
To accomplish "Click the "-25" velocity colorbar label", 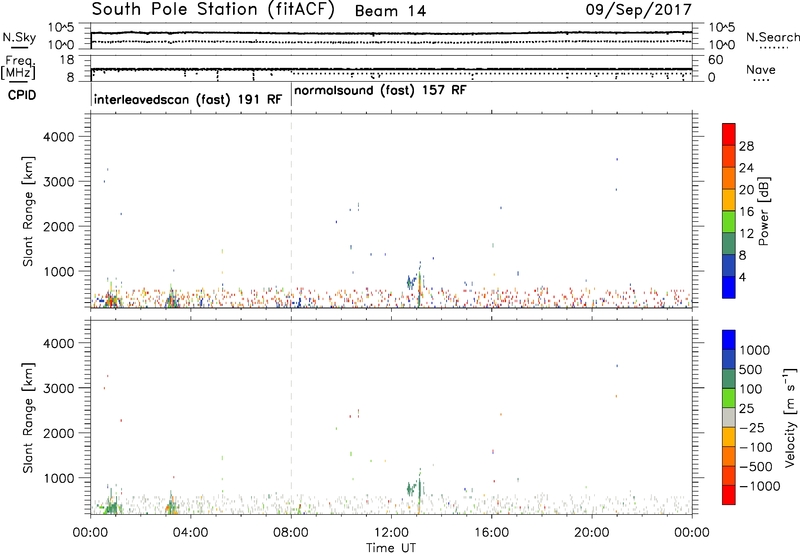I will click(x=752, y=428).
